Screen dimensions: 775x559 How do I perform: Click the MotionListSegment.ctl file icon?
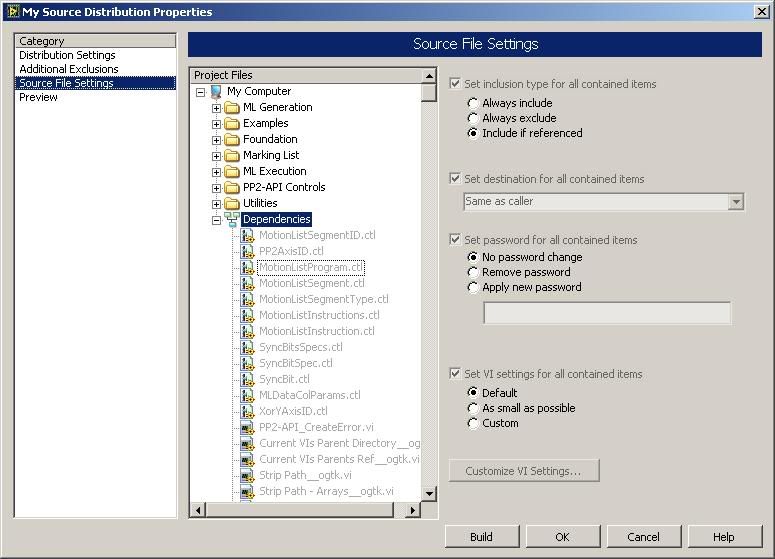coord(247,283)
